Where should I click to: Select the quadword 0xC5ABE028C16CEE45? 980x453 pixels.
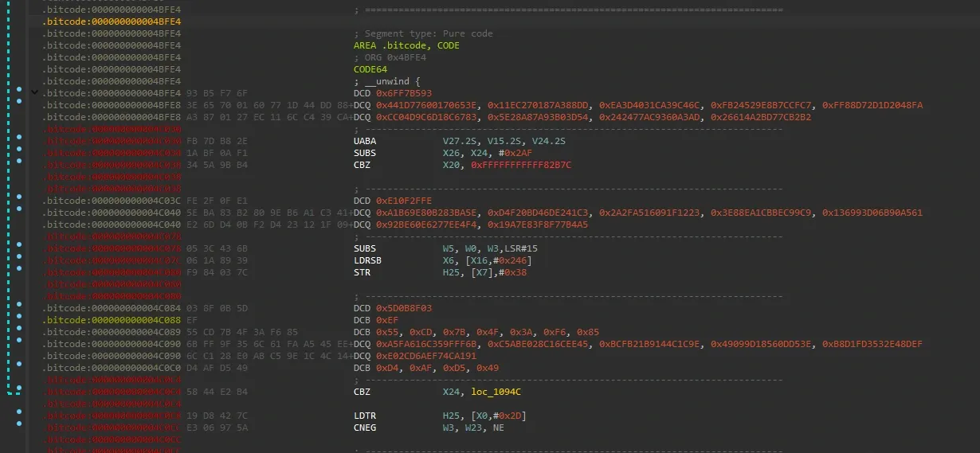(x=538, y=344)
